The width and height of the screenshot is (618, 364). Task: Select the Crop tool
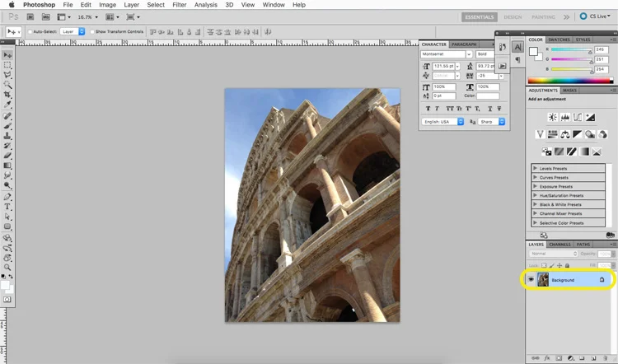(x=7, y=95)
